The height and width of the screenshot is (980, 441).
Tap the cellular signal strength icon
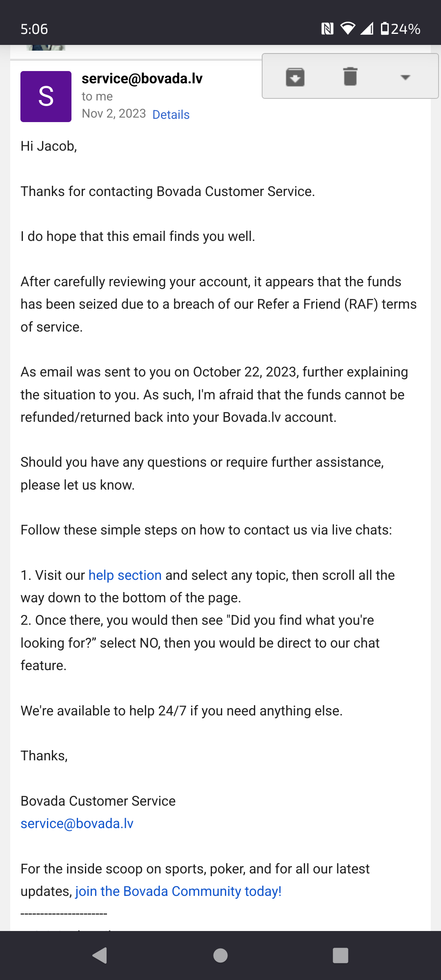[x=367, y=29]
